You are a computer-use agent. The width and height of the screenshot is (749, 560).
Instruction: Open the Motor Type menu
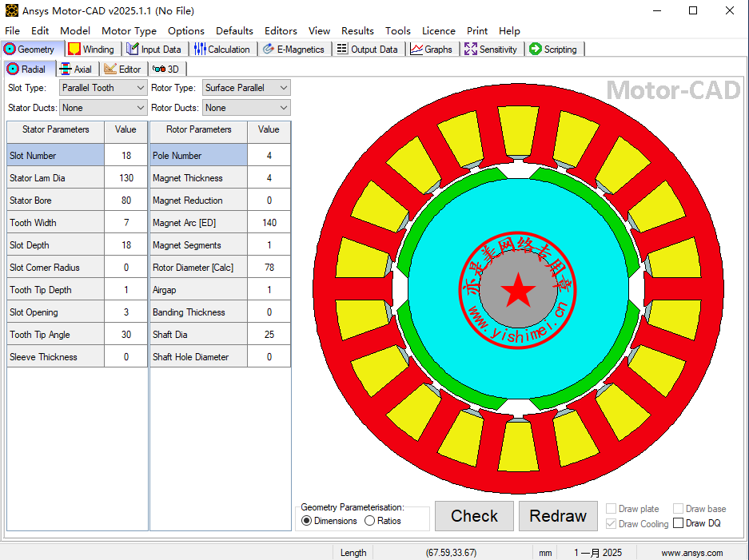coord(129,31)
